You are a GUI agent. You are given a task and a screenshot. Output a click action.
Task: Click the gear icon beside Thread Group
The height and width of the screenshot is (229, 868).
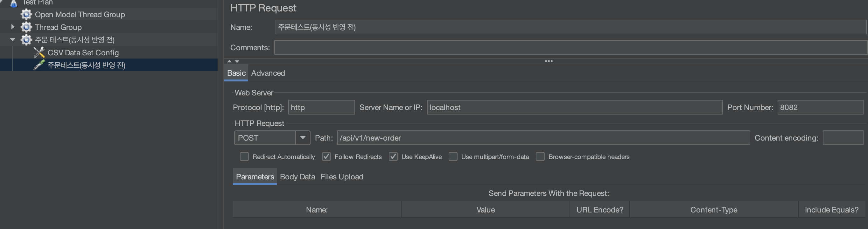[26, 27]
